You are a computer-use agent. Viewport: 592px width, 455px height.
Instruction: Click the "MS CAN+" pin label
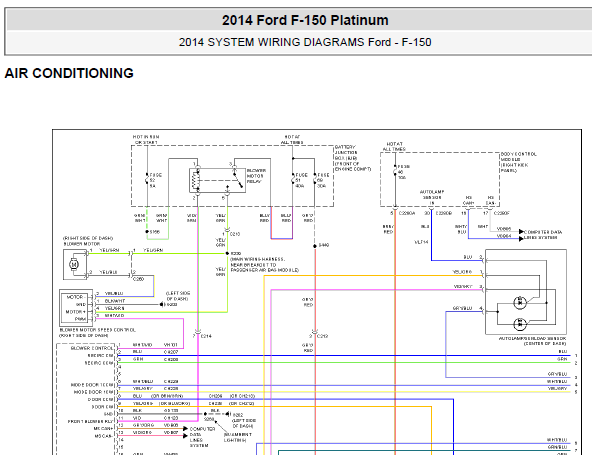103,429
